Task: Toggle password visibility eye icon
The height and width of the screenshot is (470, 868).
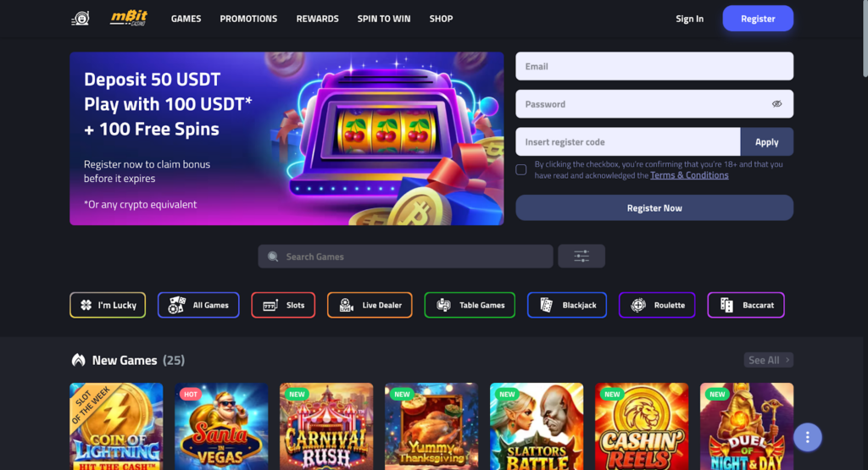Action: tap(776, 104)
